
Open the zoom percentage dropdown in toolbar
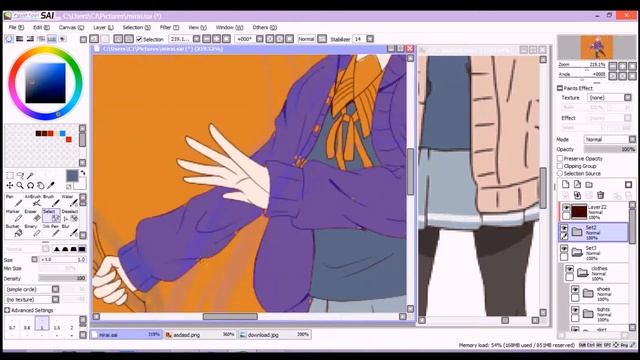[x=196, y=39]
